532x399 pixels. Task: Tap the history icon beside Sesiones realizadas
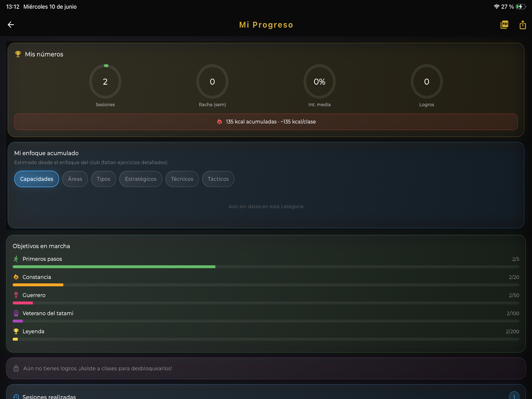point(16,397)
